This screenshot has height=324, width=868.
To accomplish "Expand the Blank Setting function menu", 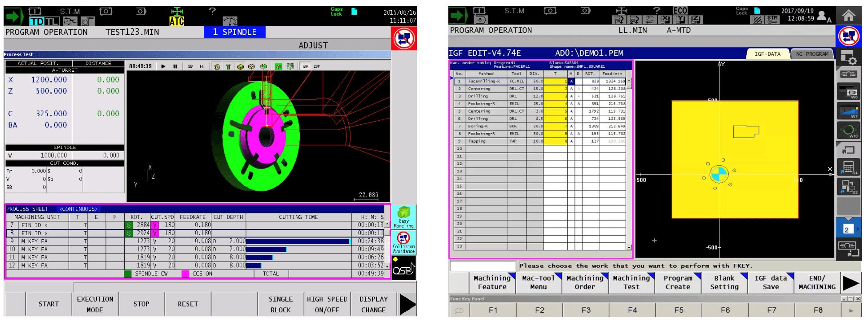I will click(x=724, y=282).
